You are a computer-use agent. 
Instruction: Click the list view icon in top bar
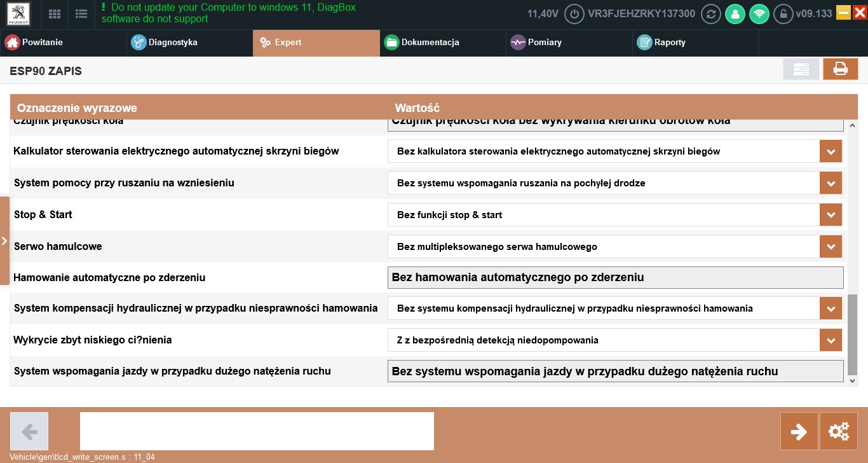pyautogui.click(x=81, y=14)
